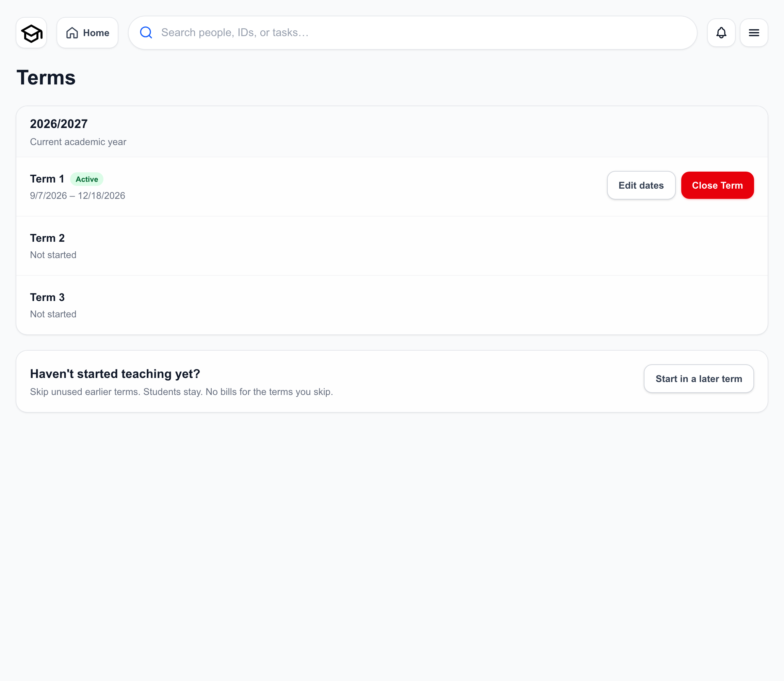784x681 pixels.
Task: Click the graduation cap logo icon
Action: click(32, 33)
